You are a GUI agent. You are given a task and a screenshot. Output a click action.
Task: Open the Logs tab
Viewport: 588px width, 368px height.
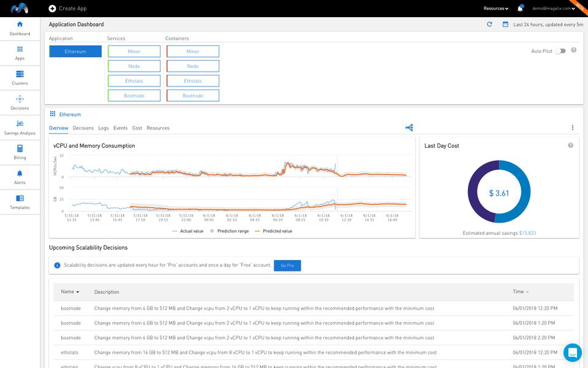click(104, 128)
